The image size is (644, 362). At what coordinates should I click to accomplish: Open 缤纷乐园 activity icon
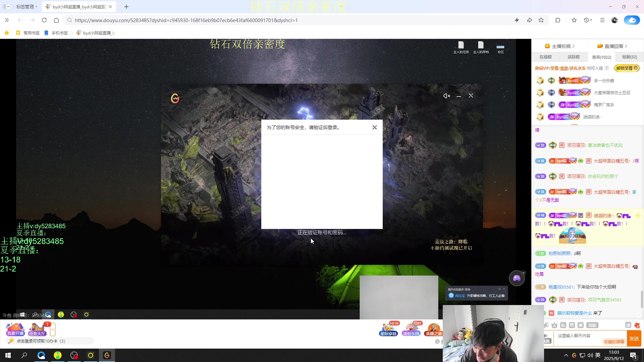(x=411, y=329)
